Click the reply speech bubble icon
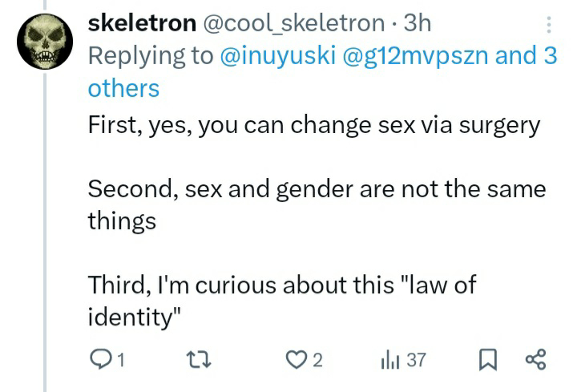 pos(100,359)
